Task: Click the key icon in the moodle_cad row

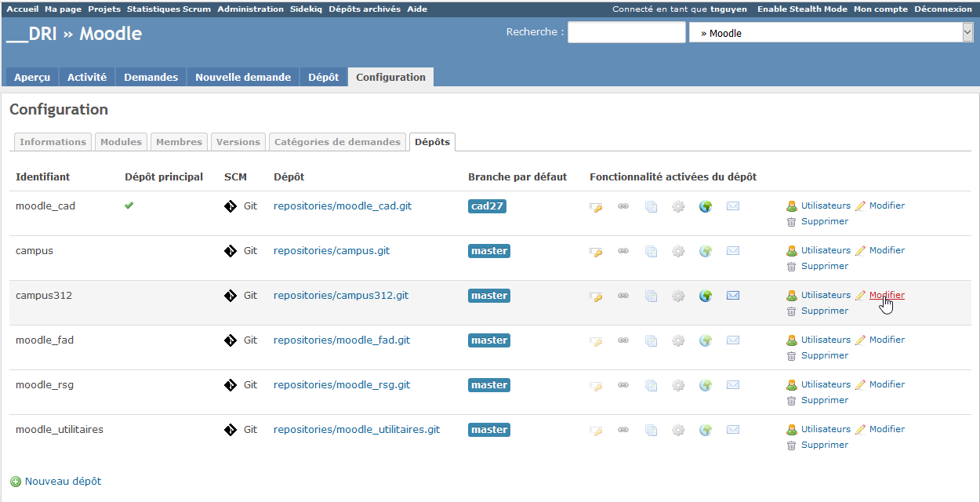Action: coord(596,207)
